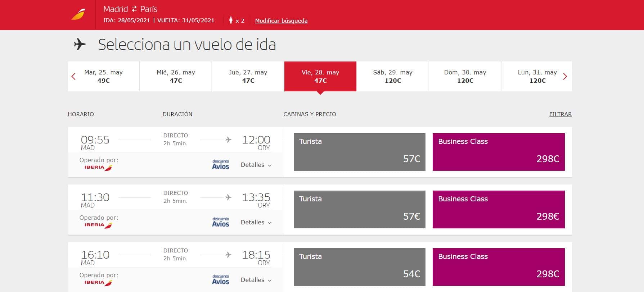
Task: Show later dates with the right arrow
Action: point(565,76)
